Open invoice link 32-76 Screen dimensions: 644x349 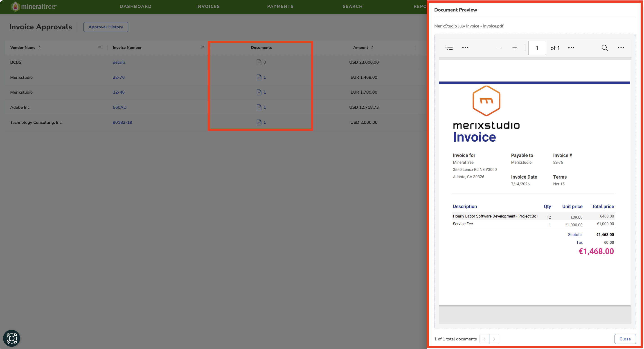(119, 77)
